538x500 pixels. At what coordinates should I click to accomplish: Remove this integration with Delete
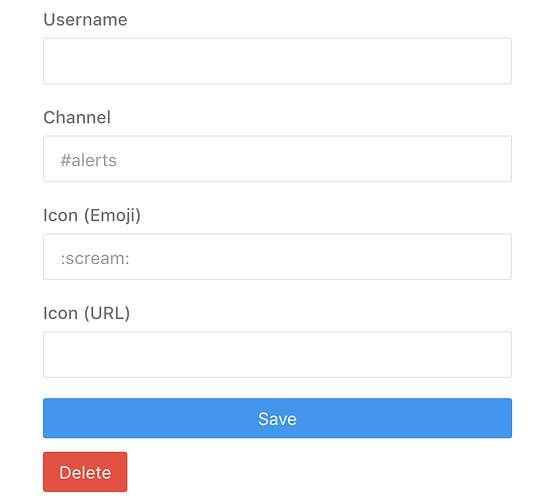click(x=85, y=472)
